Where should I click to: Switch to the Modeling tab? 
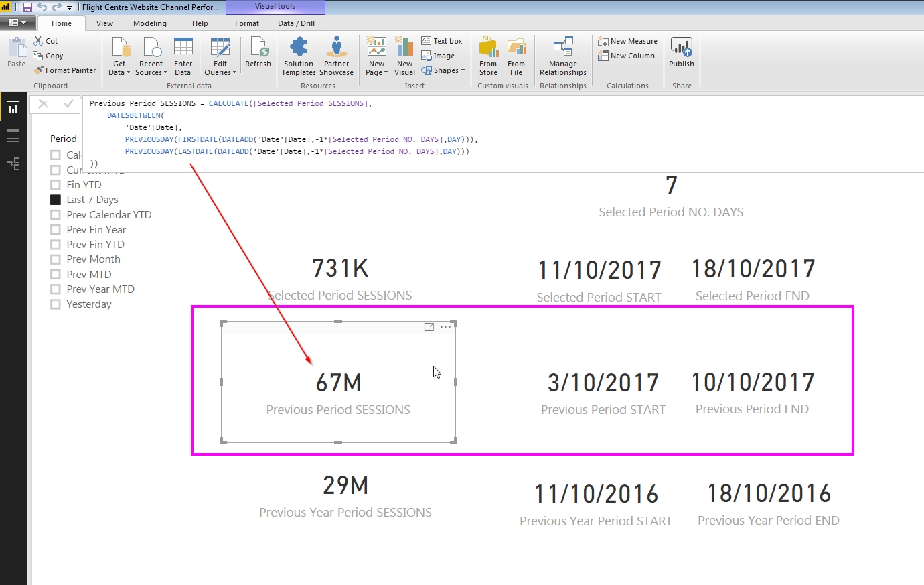[150, 23]
